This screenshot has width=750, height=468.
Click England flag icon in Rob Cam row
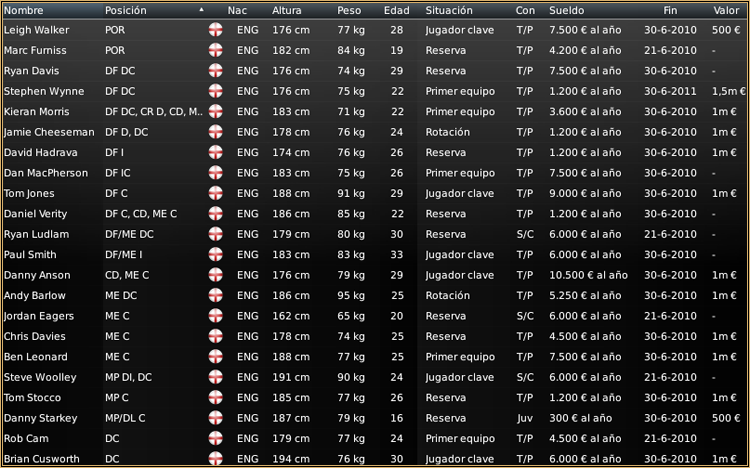pyautogui.click(x=216, y=438)
